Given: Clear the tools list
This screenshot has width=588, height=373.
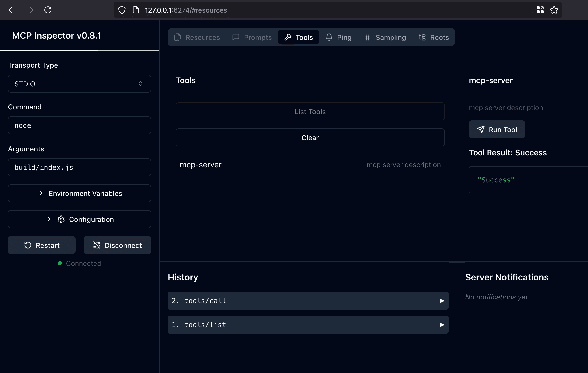Looking at the screenshot, I should (310, 137).
